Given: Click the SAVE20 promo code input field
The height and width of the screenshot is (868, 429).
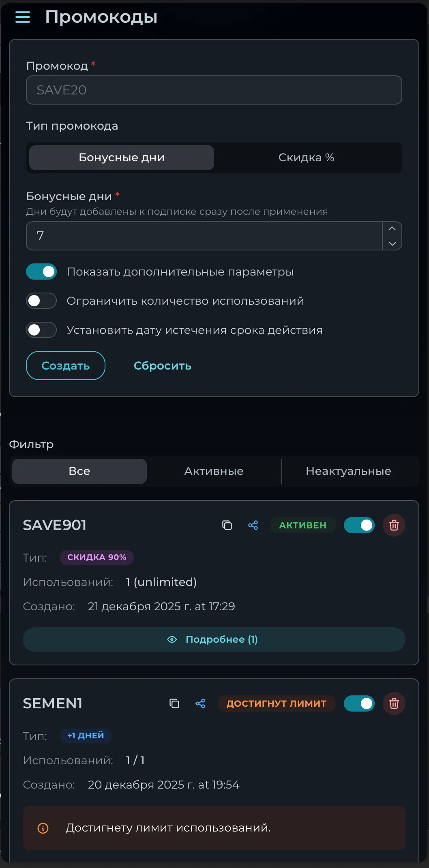Looking at the screenshot, I should 214,90.
